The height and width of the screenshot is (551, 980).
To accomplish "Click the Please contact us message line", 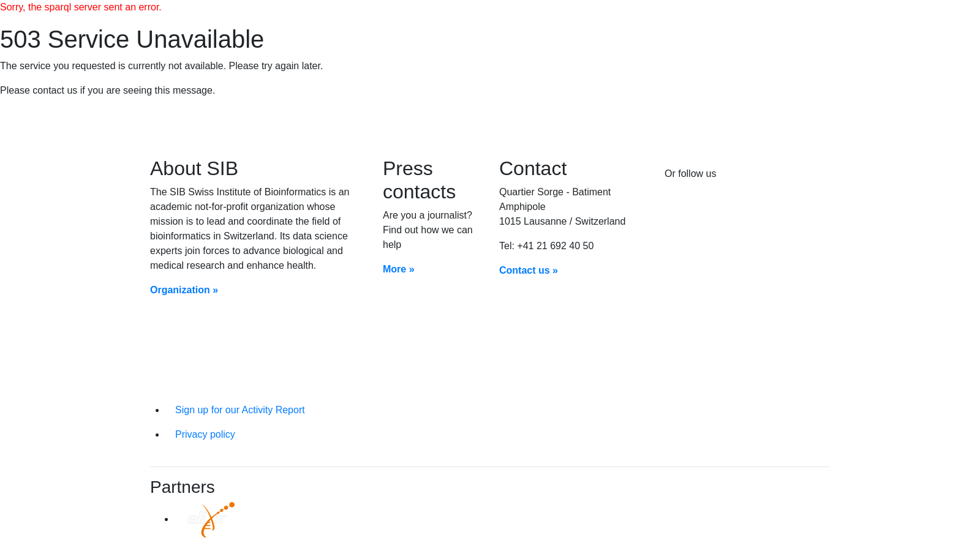I will (107, 91).
